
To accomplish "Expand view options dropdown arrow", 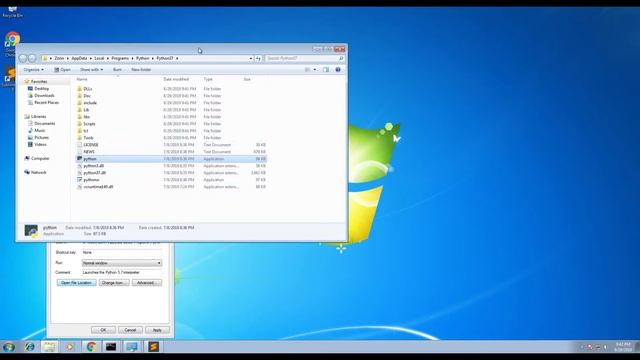I will [315, 70].
